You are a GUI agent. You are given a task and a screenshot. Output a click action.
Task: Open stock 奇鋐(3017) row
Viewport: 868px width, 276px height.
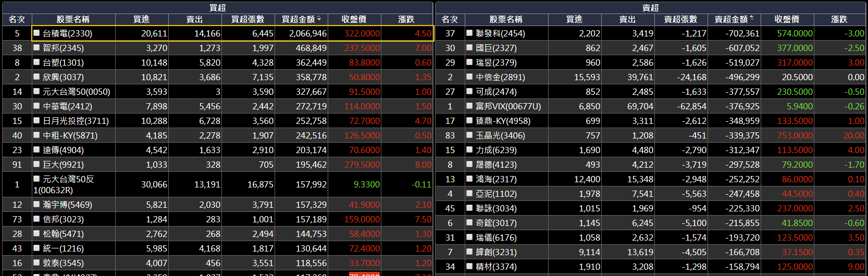651,222
